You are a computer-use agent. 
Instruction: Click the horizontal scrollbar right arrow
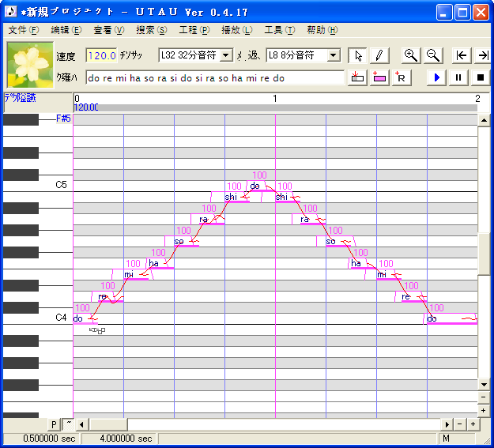click(447, 424)
